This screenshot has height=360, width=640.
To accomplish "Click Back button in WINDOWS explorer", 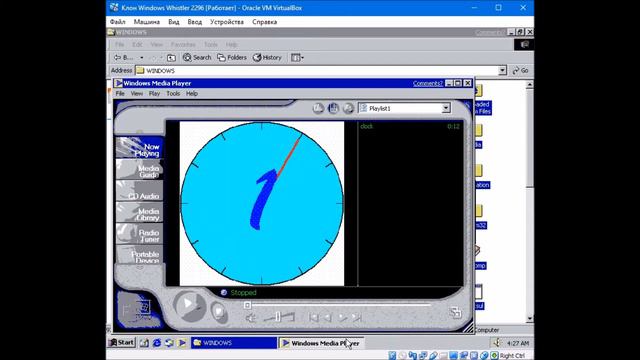I will pos(124,58).
